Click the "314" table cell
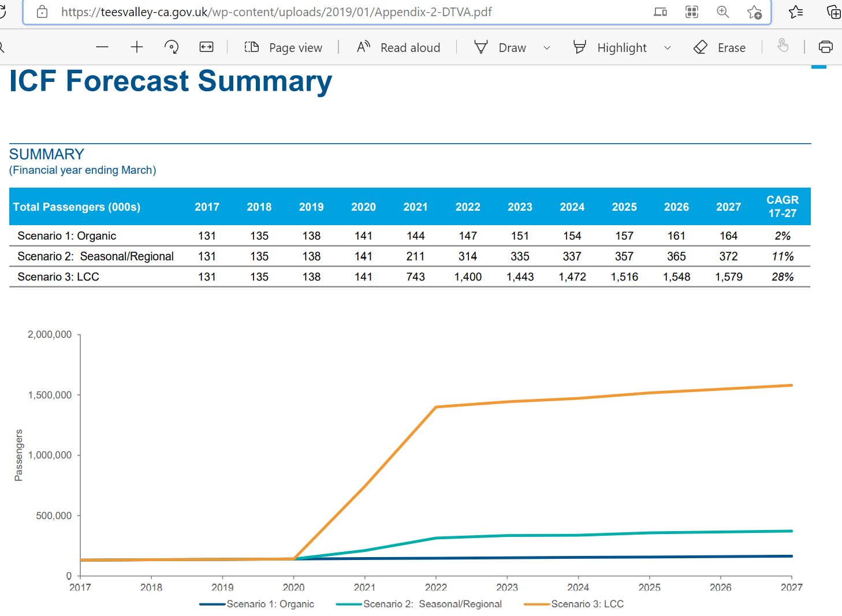The width and height of the screenshot is (842, 616). coord(468,256)
